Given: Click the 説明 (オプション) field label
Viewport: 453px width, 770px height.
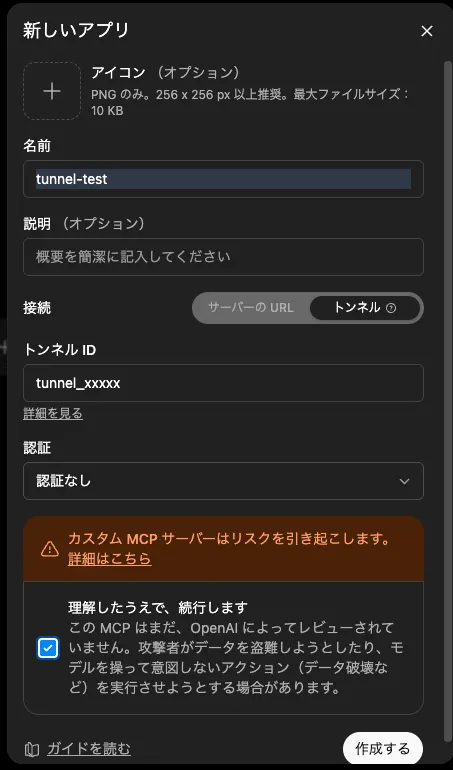Looking at the screenshot, I should 84,224.
